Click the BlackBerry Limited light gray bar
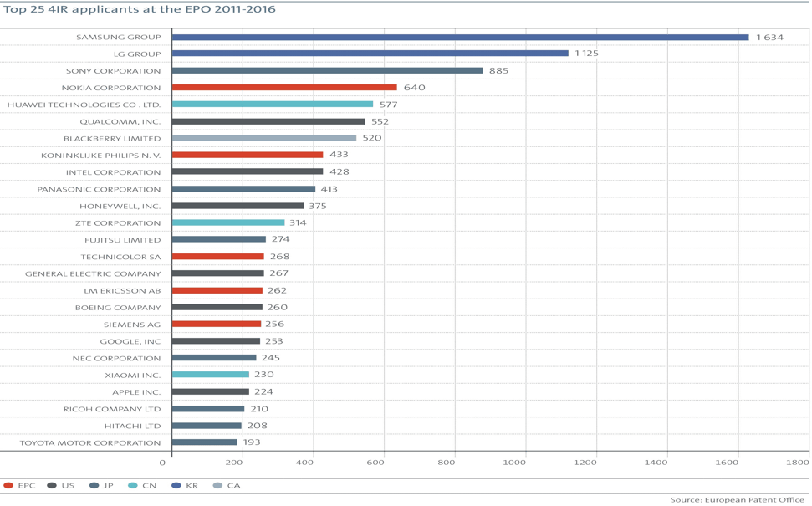812x506 pixels. pos(264,138)
